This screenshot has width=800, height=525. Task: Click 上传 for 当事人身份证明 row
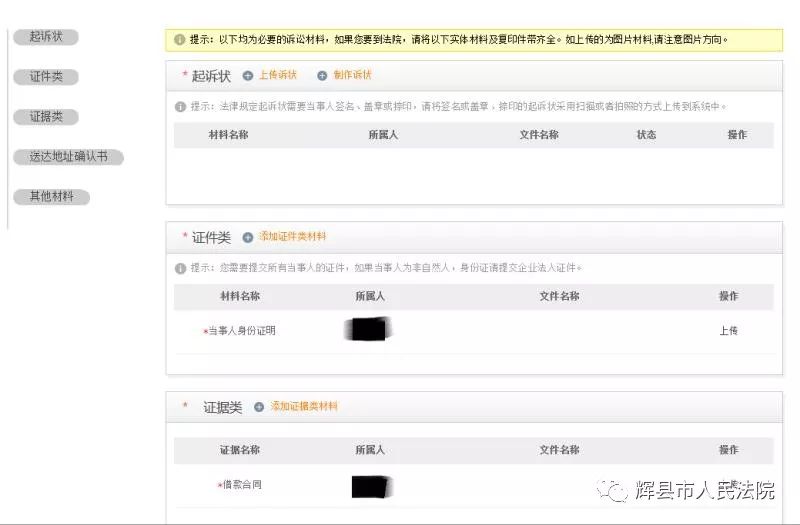[x=728, y=331]
